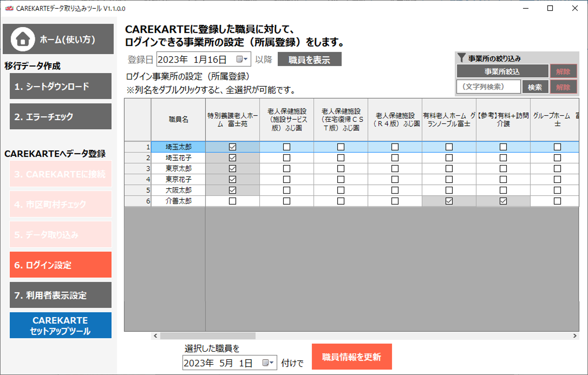Click 有料老人ホーム グランノーブル富士 column header
The image size is (588, 375).
pos(449,120)
